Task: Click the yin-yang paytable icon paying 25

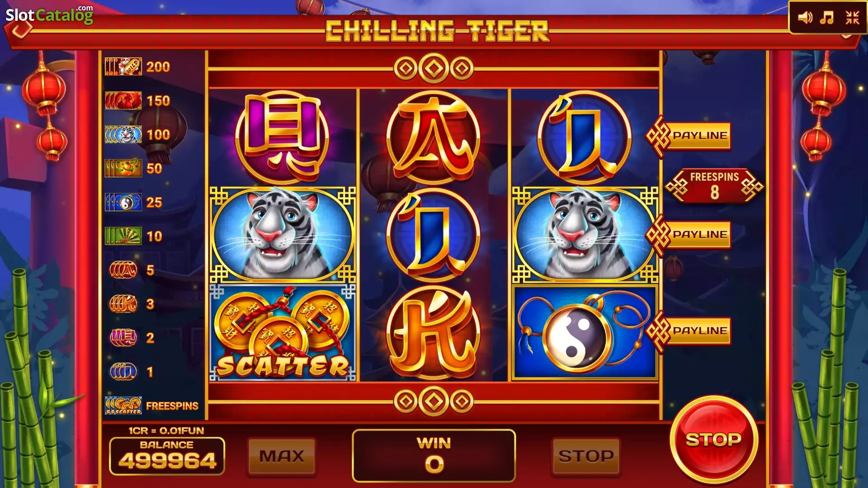Action: 123,202
